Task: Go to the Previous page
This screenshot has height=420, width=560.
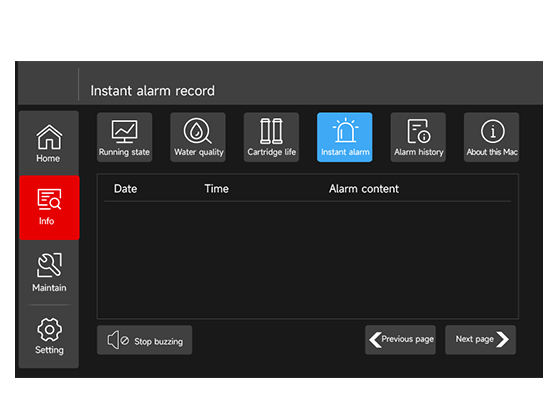Action: click(x=400, y=340)
